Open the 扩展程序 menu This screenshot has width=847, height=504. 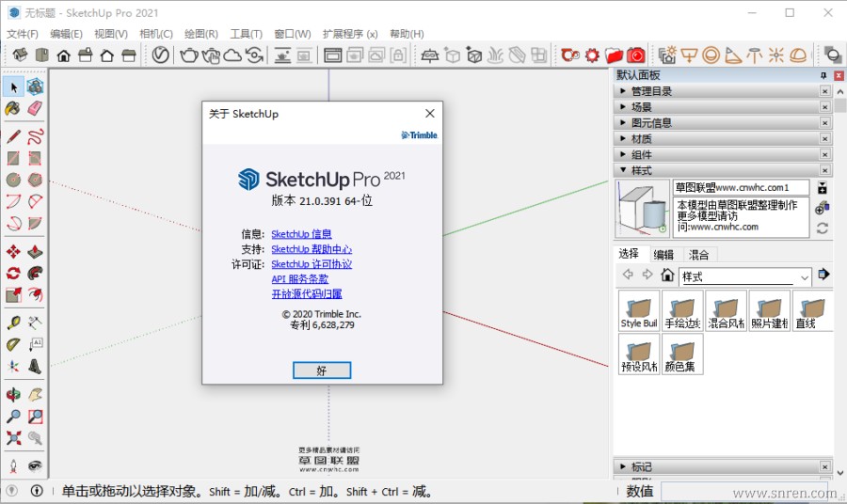[350, 34]
